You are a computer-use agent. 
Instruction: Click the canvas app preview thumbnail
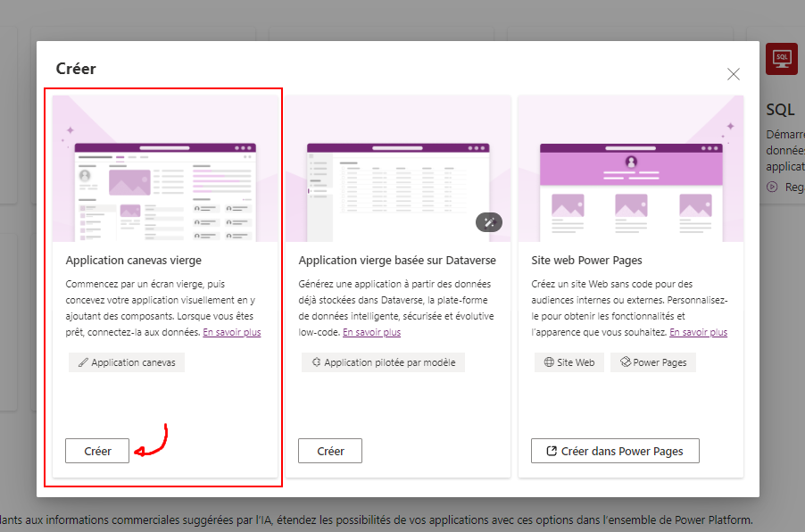(x=165, y=169)
